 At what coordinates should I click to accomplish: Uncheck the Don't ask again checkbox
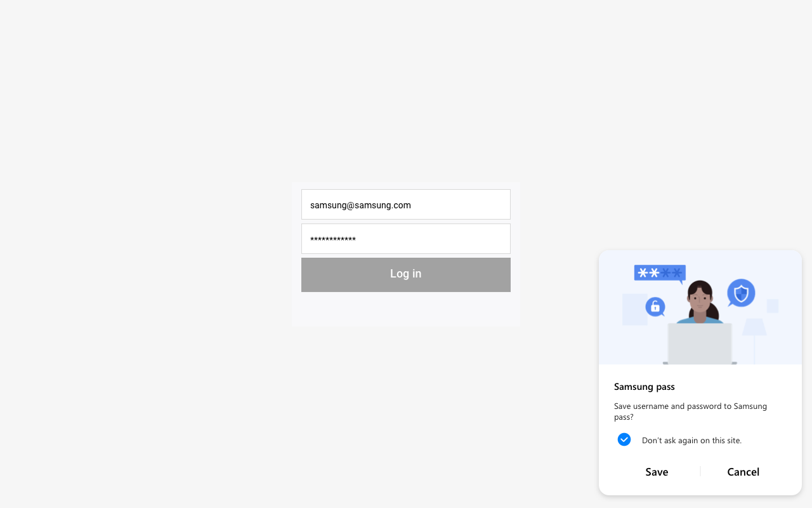point(624,439)
